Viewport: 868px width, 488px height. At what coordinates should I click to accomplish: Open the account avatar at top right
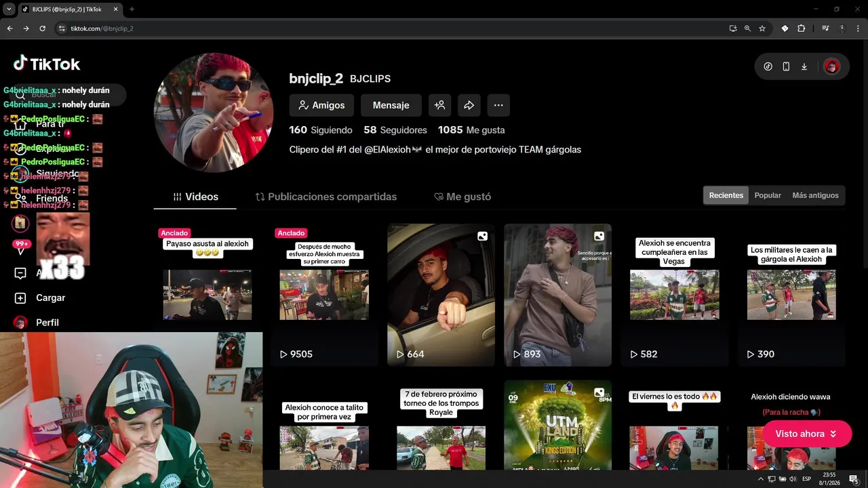click(832, 66)
